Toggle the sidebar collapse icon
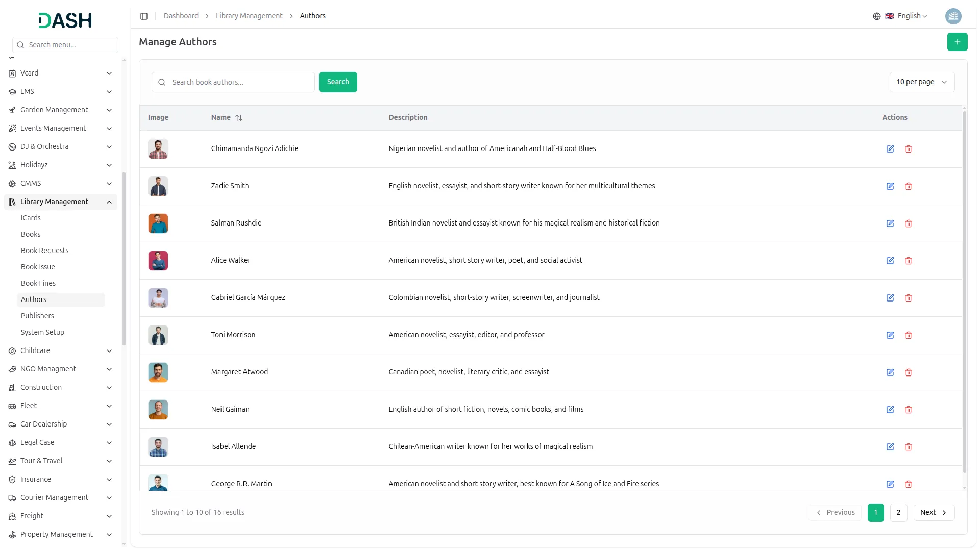This screenshot has width=980, height=551. click(x=144, y=16)
